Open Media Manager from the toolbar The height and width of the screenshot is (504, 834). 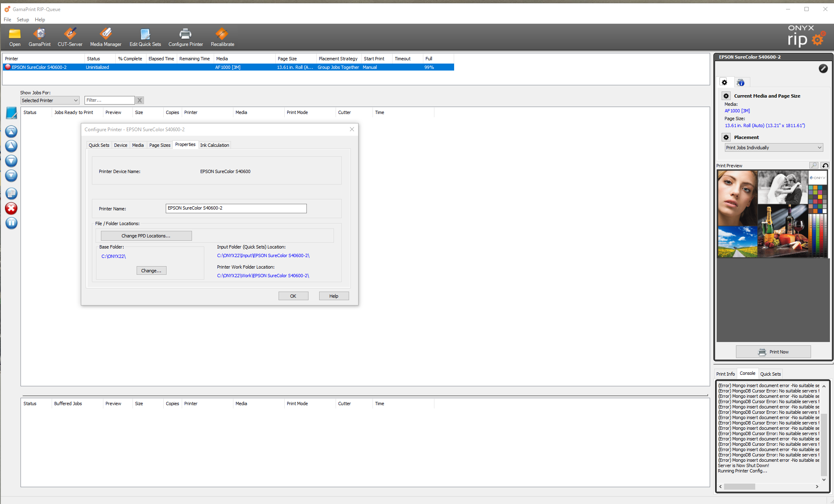click(105, 37)
